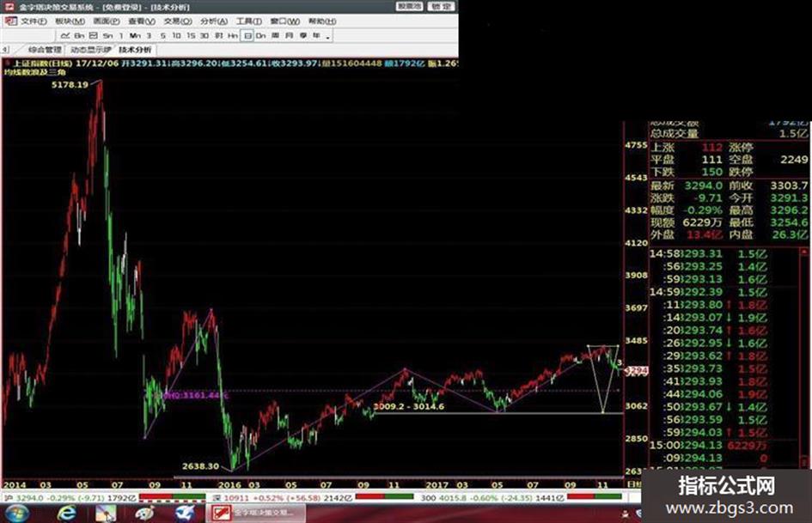Select the 30-minute period button
This screenshot has width=812, height=523.
tap(205, 36)
